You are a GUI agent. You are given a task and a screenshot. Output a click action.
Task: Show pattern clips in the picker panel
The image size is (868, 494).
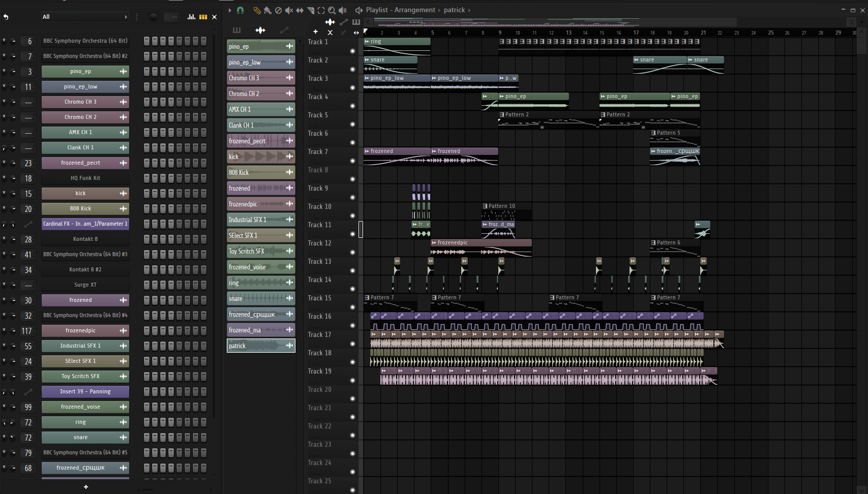click(236, 30)
